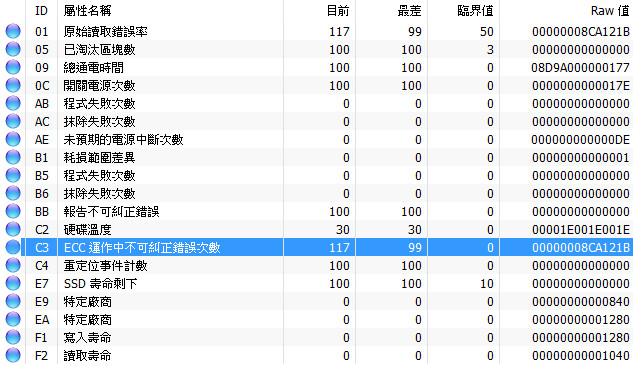Click the status orb for ID E9
The width and height of the screenshot is (633, 366).
(x=13, y=301)
